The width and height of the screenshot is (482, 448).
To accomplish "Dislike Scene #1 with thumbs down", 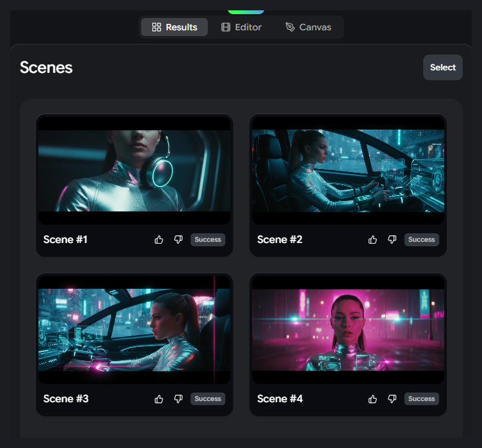I will pyautogui.click(x=178, y=240).
